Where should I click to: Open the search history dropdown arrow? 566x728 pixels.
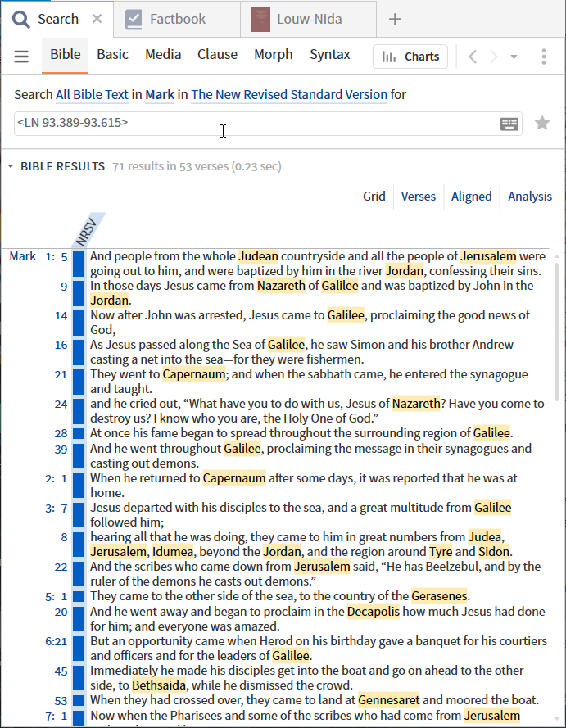(x=514, y=57)
